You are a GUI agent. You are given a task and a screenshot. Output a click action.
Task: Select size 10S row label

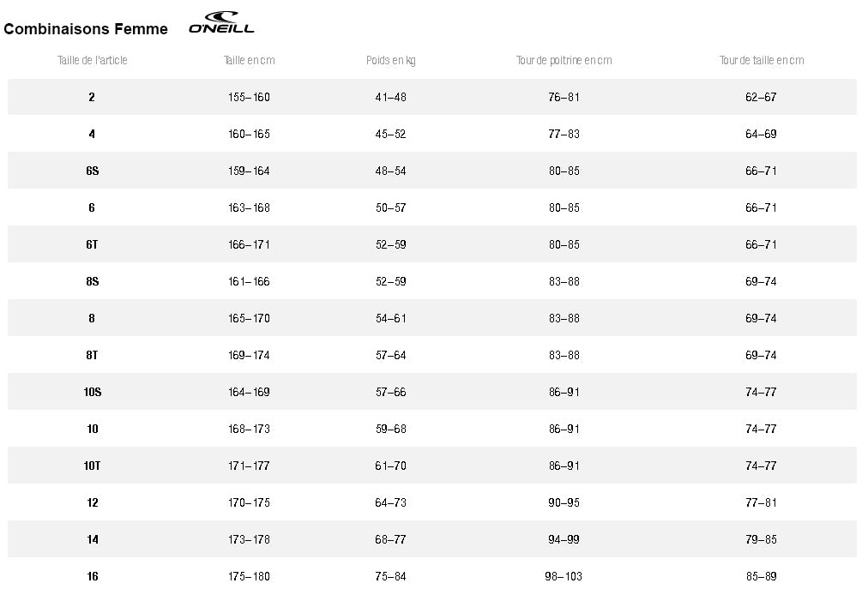click(93, 393)
